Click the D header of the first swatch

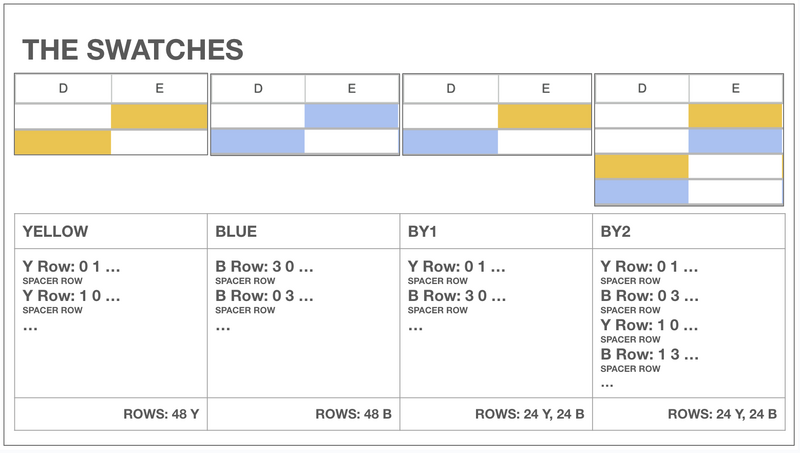point(63,89)
